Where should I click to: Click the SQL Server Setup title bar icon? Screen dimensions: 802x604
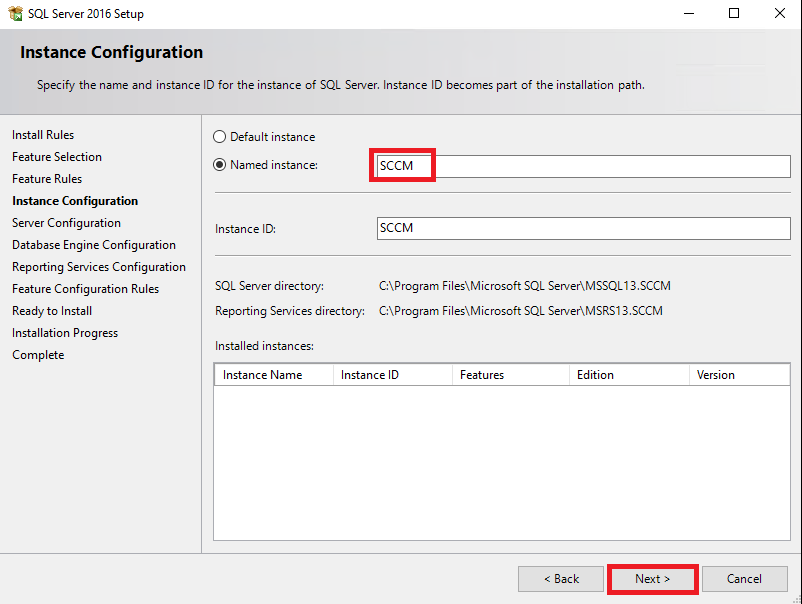pyautogui.click(x=15, y=13)
